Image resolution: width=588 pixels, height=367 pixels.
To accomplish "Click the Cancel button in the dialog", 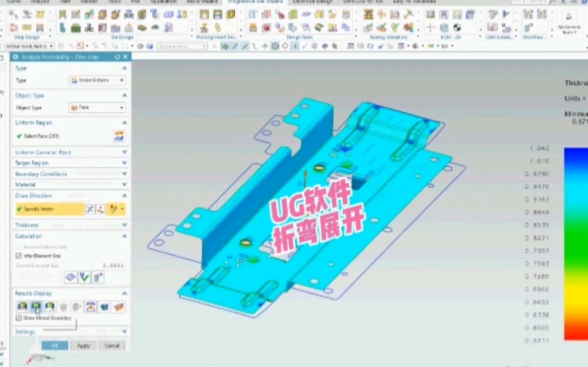I will (x=112, y=345).
